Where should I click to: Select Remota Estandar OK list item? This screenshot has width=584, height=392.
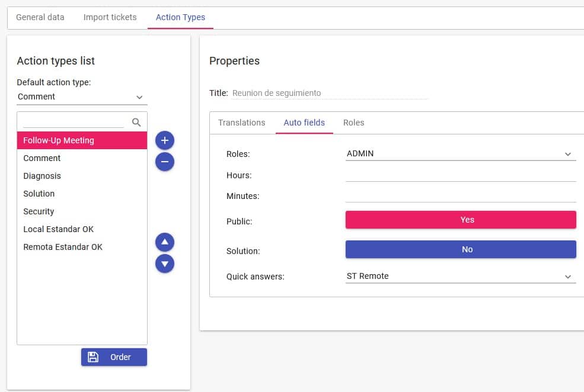coord(63,247)
